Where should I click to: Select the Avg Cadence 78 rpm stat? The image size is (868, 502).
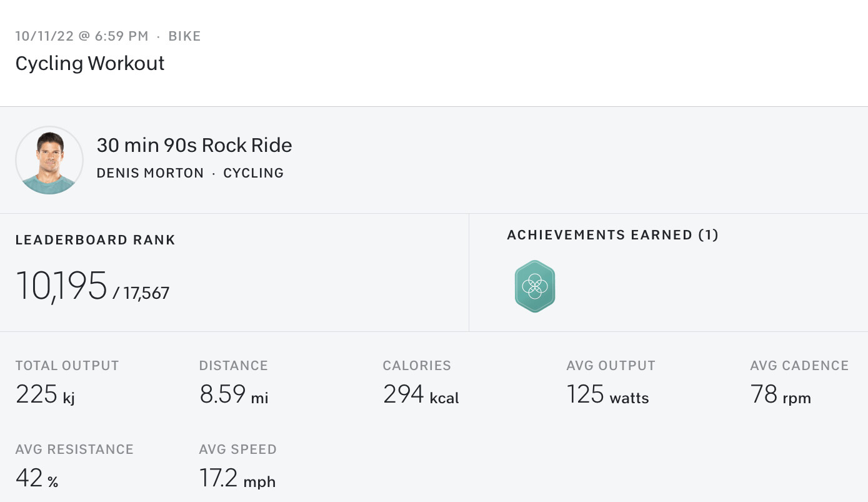pos(800,383)
